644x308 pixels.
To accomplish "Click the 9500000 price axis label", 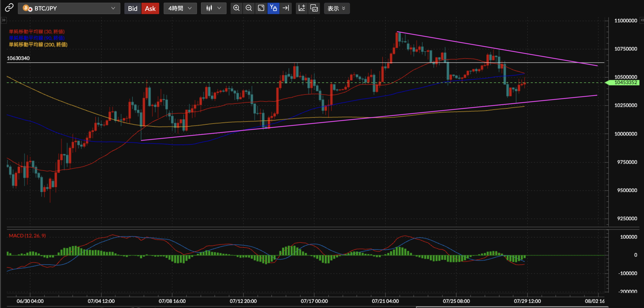I will pyautogui.click(x=627, y=190).
